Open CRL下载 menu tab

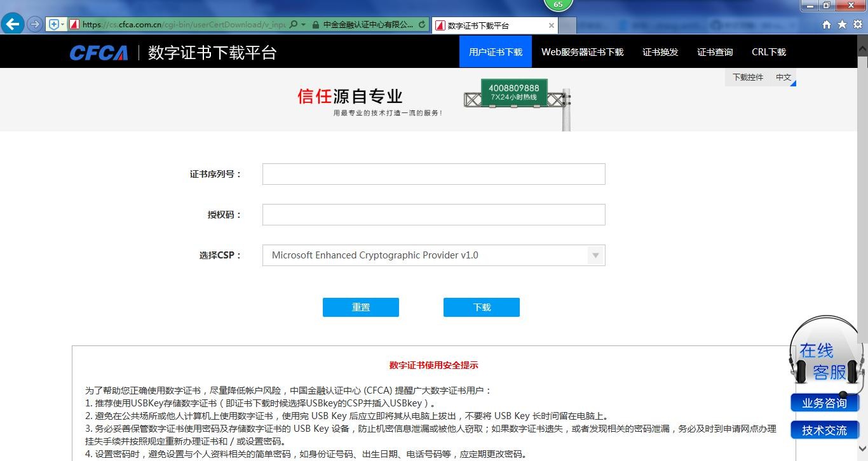[x=769, y=52]
